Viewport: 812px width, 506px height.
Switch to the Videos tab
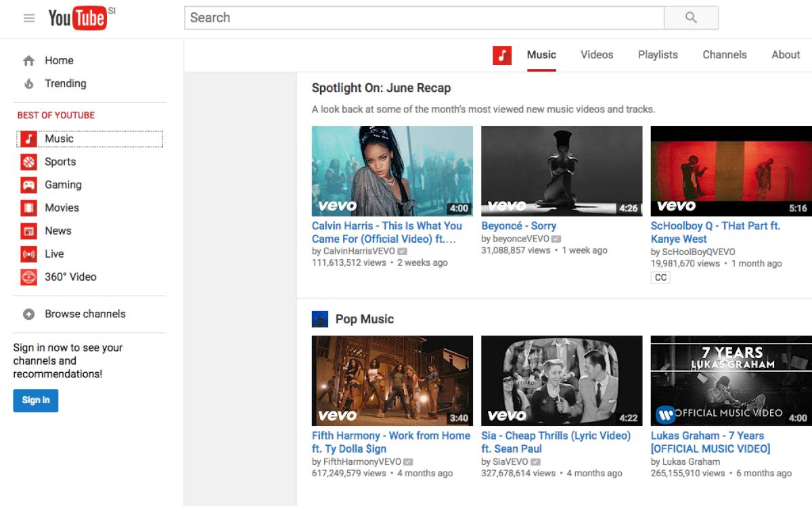coord(596,55)
